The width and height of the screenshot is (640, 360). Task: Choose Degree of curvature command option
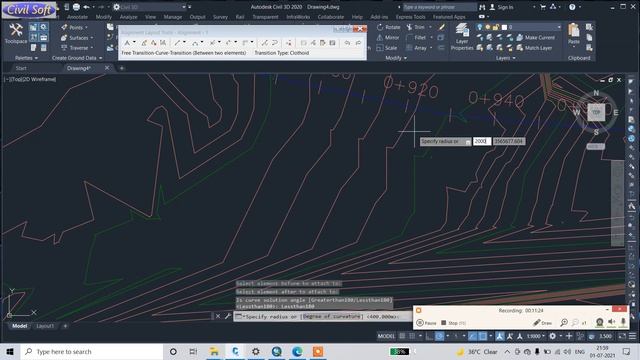point(332,316)
